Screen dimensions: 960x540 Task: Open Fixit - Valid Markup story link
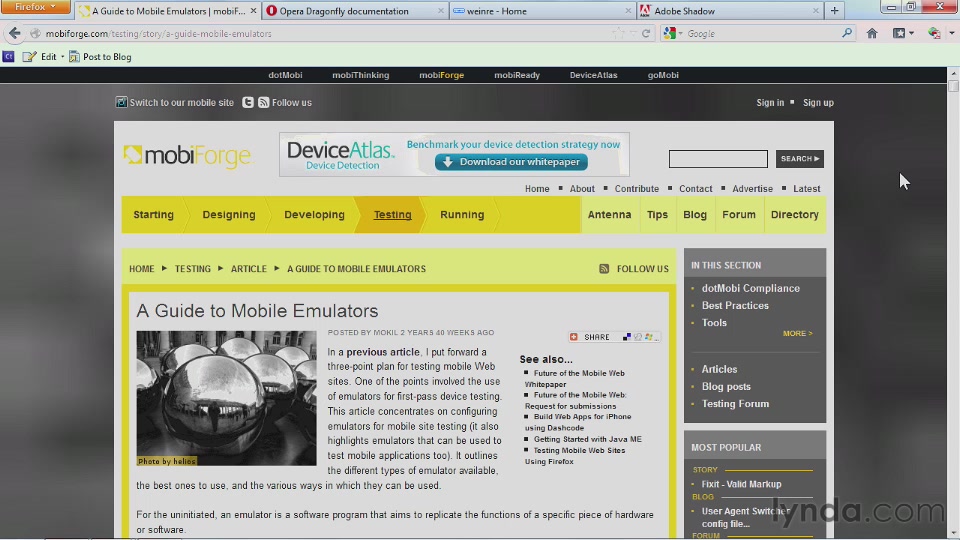pyautogui.click(x=741, y=484)
